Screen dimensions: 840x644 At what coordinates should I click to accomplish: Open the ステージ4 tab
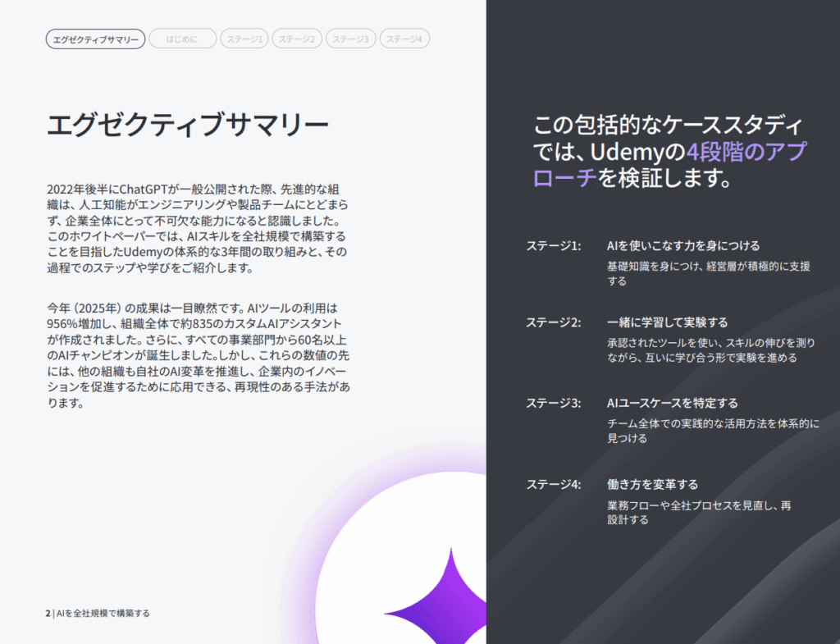point(404,39)
